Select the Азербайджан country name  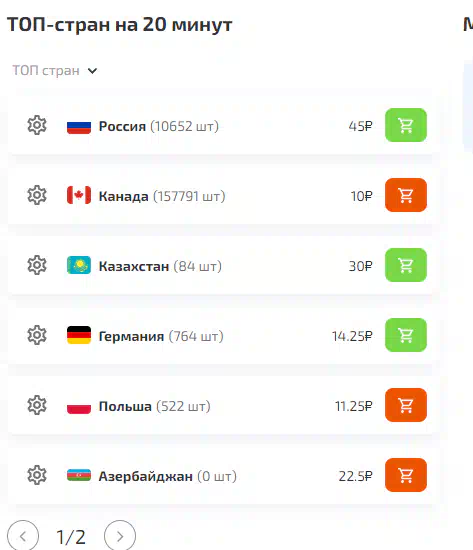146,476
